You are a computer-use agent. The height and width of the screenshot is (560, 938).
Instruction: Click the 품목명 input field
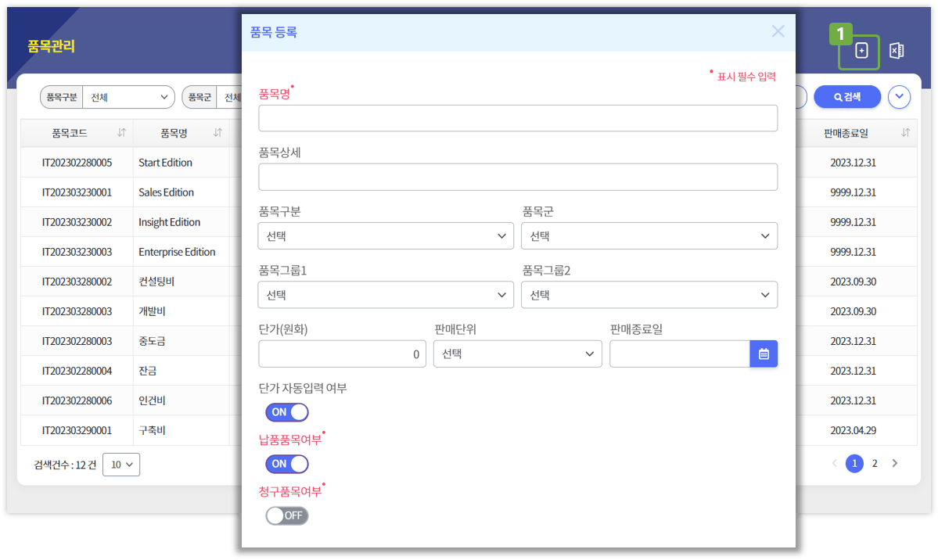coord(518,118)
